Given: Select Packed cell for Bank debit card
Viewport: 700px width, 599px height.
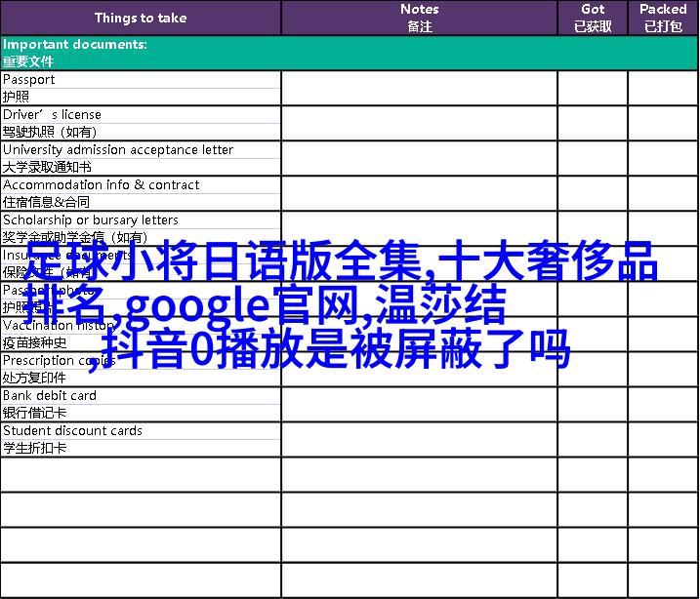Looking at the screenshot, I should click(663, 405).
